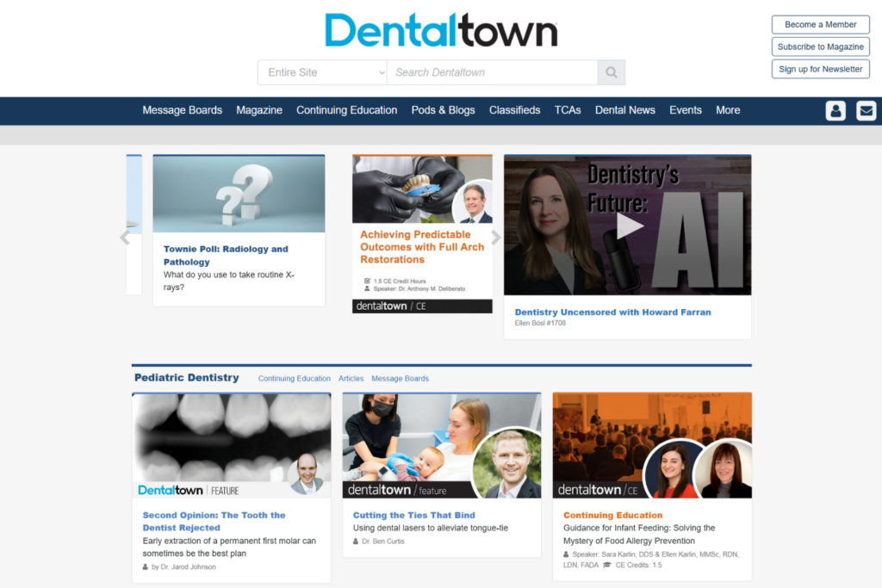Go to previous carousel slide arrow

click(x=125, y=238)
